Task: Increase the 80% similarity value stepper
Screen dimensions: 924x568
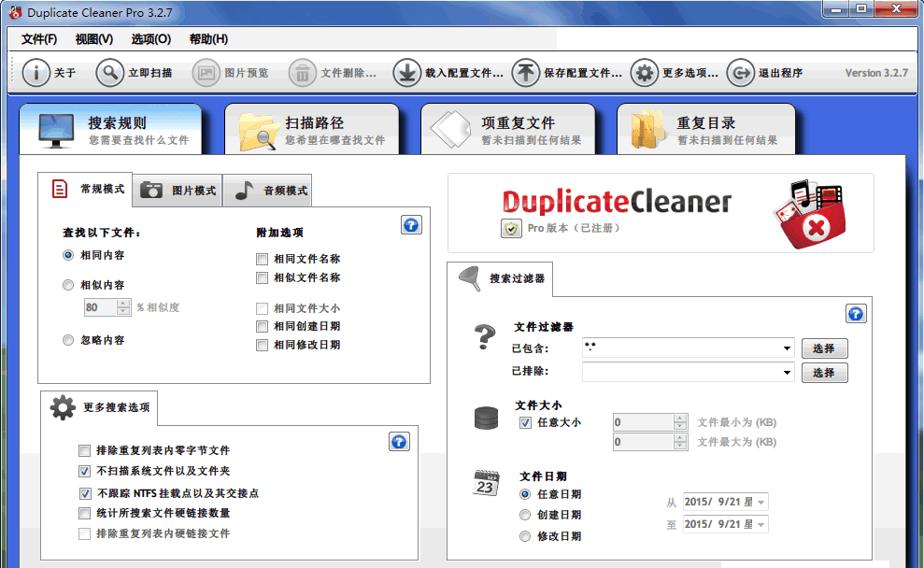Action: point(122,303)
